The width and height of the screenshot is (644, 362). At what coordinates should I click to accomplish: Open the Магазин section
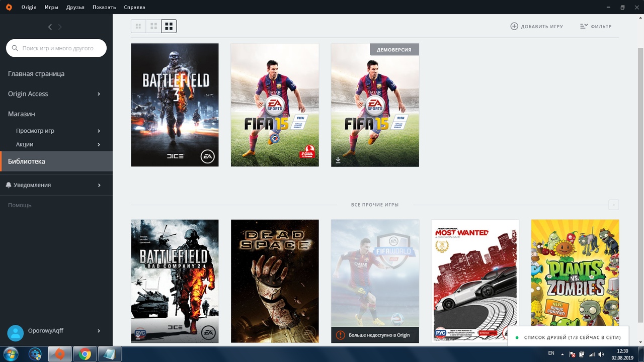tap(22, 114)
